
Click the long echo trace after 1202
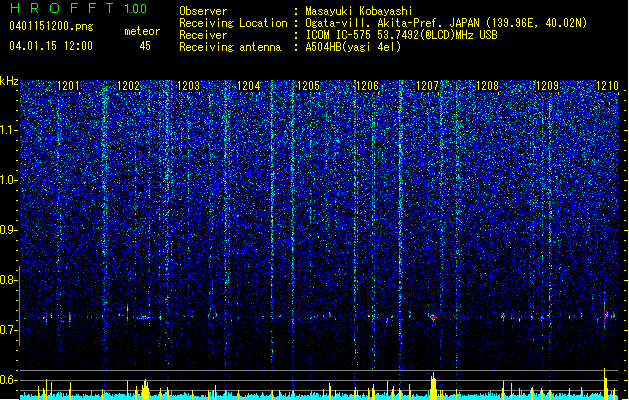click(142, 317)
